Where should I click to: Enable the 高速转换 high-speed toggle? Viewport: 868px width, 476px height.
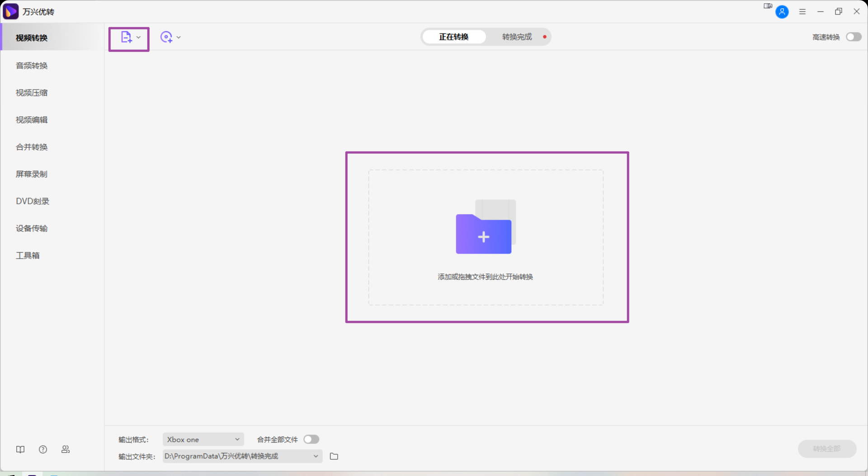coord(854,37)
